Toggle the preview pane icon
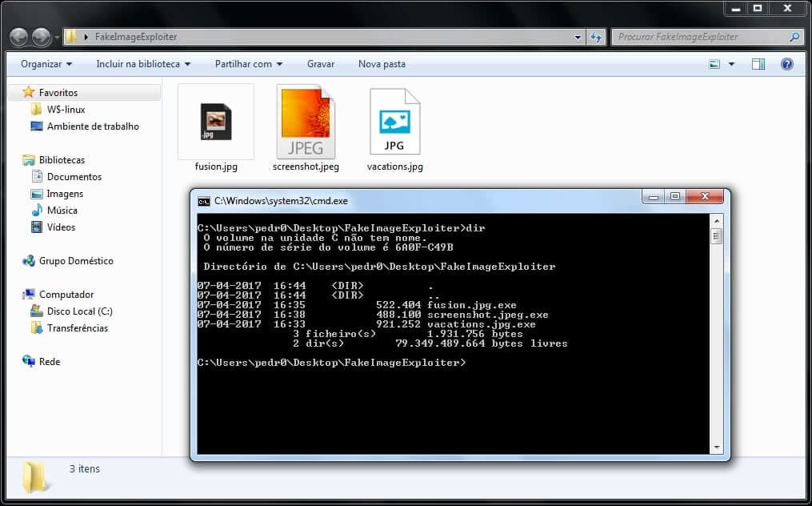Screen dimensions: 812x506 point(758,64)
